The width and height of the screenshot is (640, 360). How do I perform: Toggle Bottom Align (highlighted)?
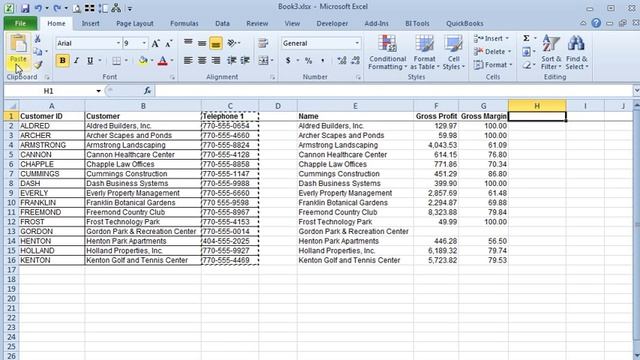pos(216,43)
